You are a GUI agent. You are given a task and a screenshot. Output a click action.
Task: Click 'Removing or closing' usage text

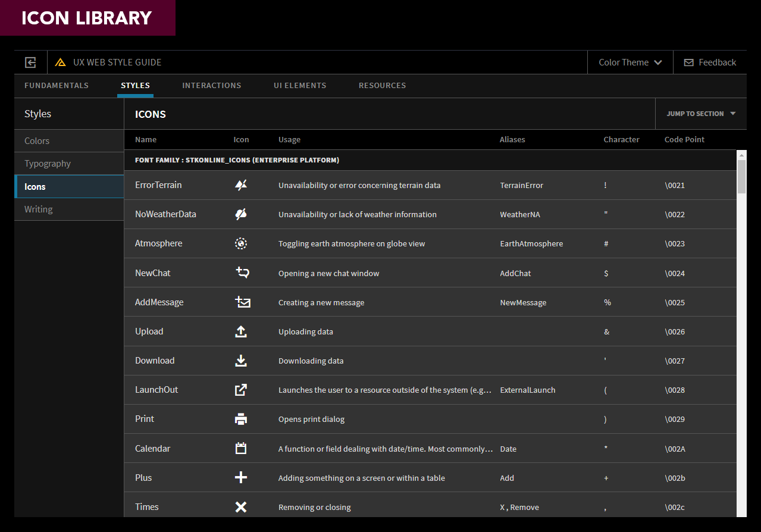pyautogui.click(x=315, y=507)
